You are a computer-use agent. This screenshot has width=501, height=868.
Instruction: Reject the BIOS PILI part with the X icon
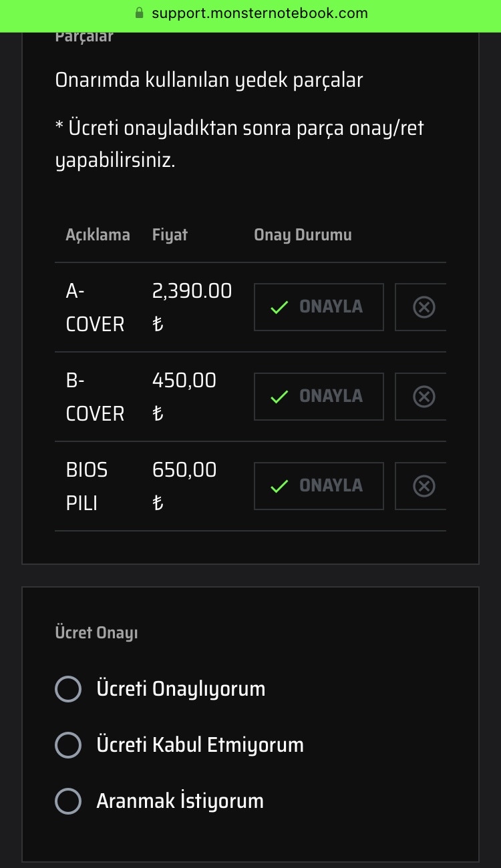point(424,486)
